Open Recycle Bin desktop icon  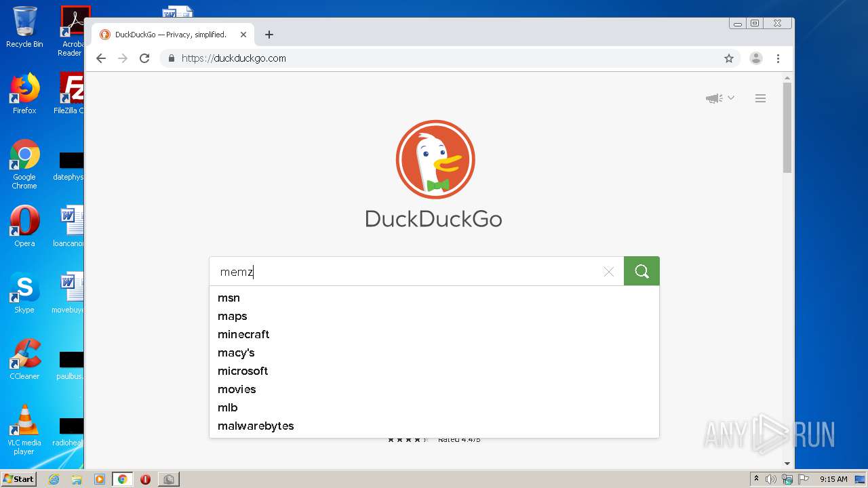24,28
